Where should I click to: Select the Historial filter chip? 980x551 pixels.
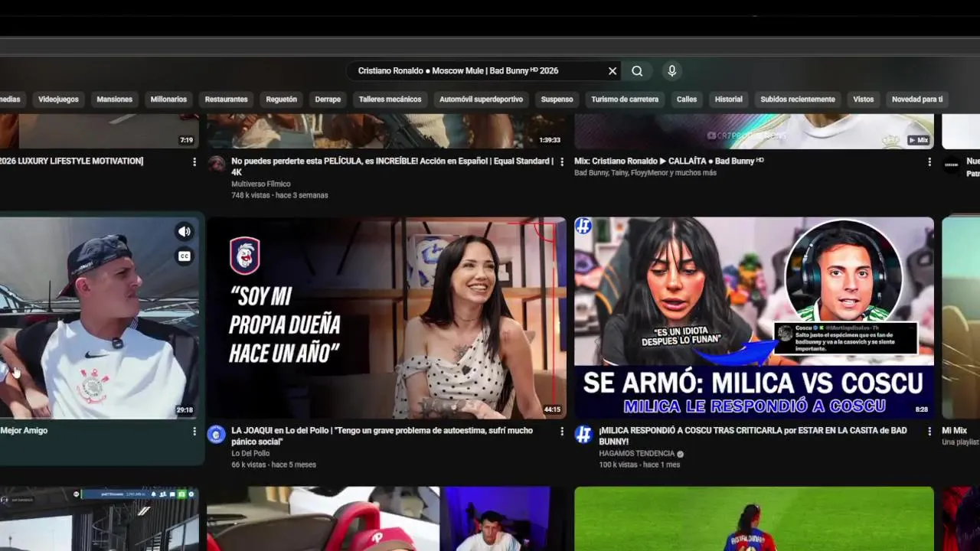click(x=729, y=99)
